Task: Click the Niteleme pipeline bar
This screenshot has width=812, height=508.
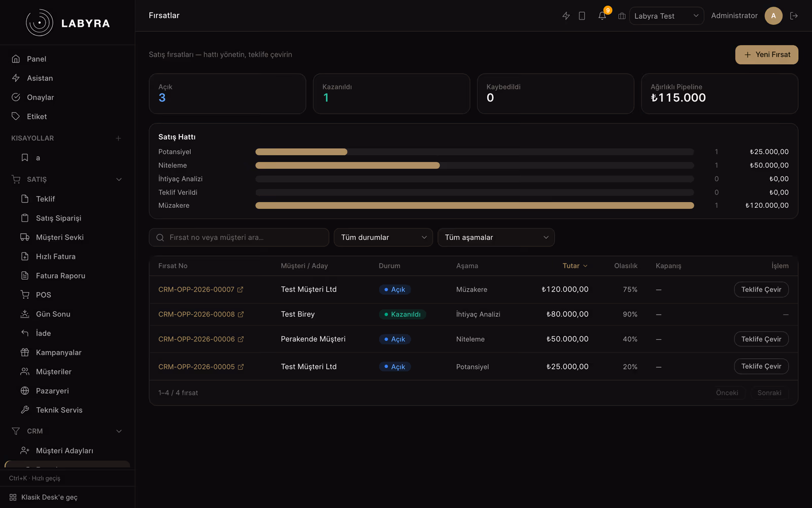Action: point(348,165)
